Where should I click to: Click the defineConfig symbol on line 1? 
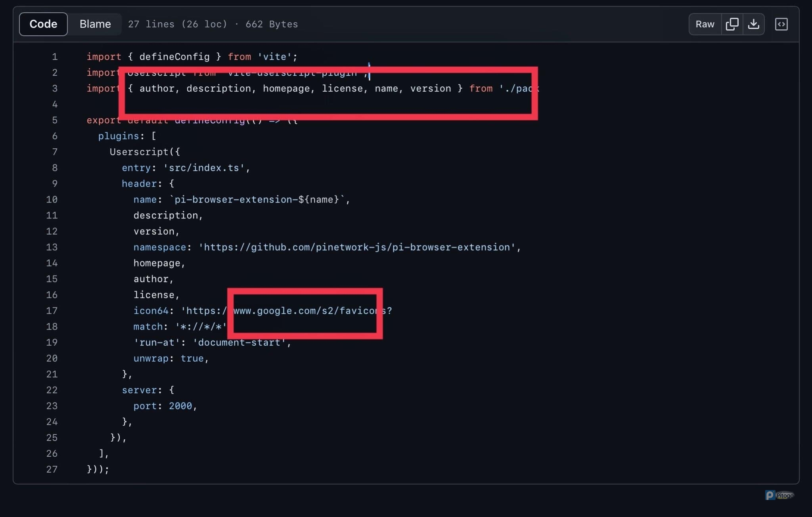174,57
